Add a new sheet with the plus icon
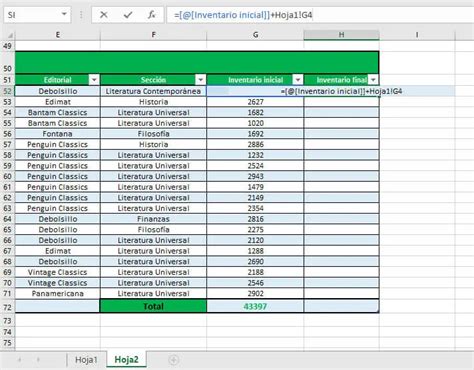Screen dimensions: 474x370 173,360
